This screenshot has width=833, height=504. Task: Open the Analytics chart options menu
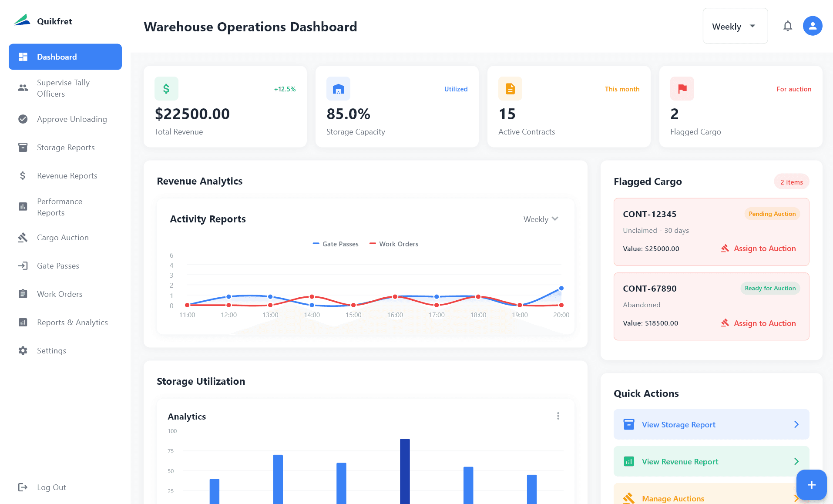[558, 416]
